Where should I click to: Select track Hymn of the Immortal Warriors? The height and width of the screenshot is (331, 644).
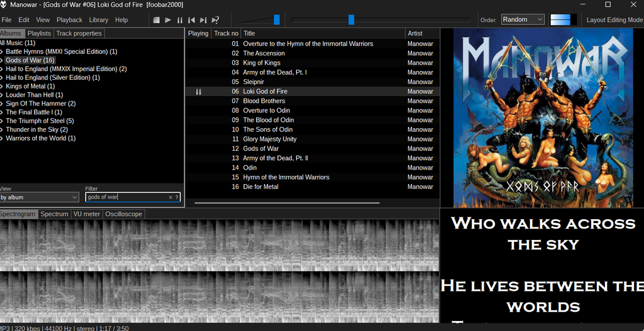pyautogui.click(x=286, y=177)
